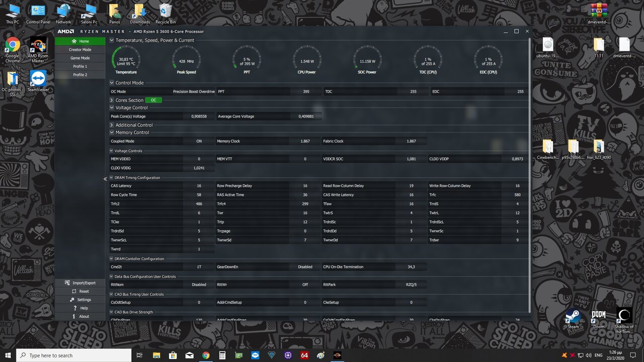Open the TeamViewer desktop icon
644x362 pixels.
coord(38,80)
